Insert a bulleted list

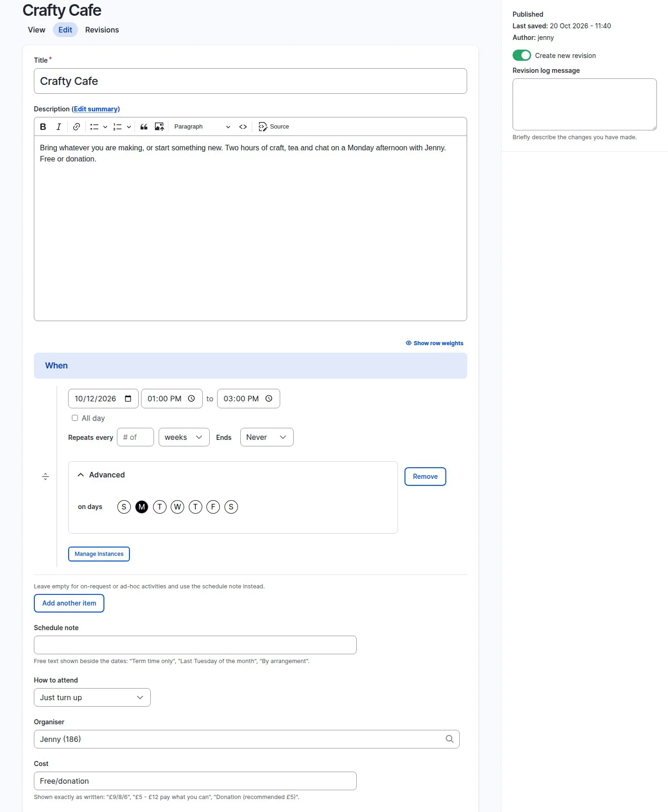(x=94, y=127)
